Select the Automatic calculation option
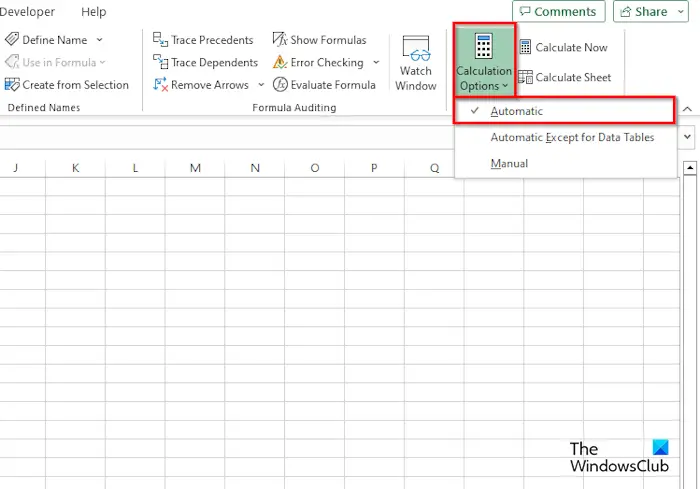Viewport: 700px width, 489px height. pyautogui.click(x=564, y=111)
